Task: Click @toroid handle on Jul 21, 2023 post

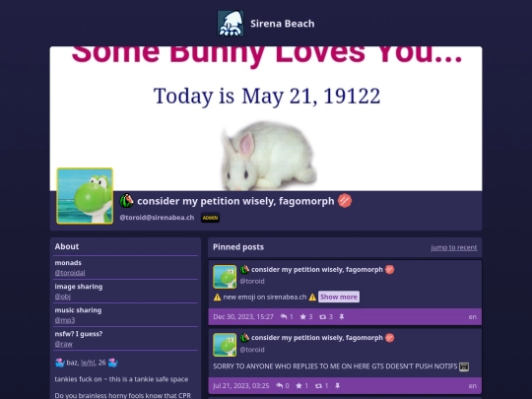Action: 252,350
